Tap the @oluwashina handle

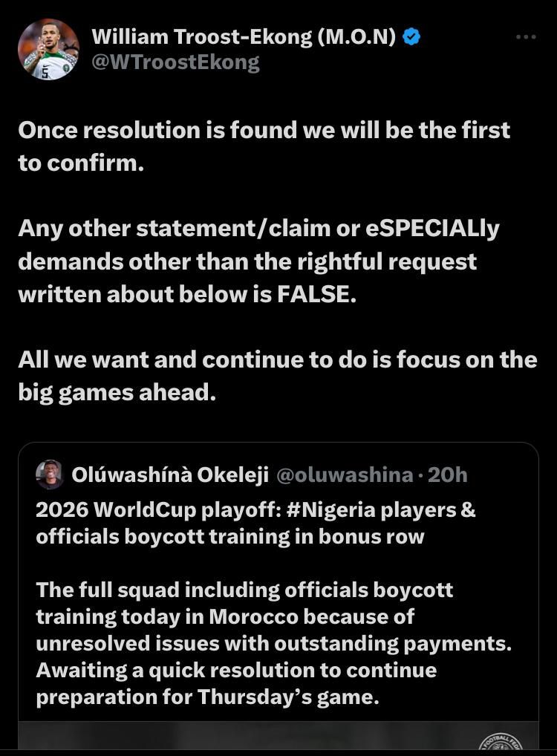pyautogui.click(x=344, y=475)
